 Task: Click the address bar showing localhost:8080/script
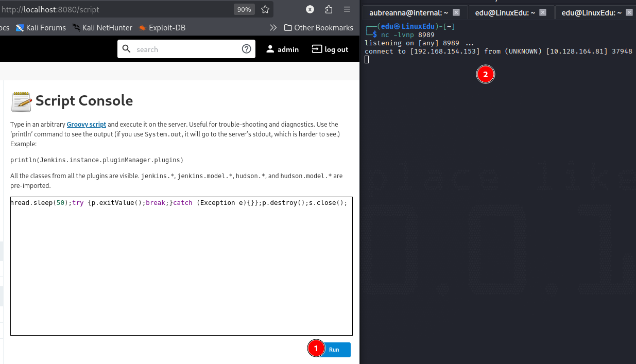tap(114, 9)
